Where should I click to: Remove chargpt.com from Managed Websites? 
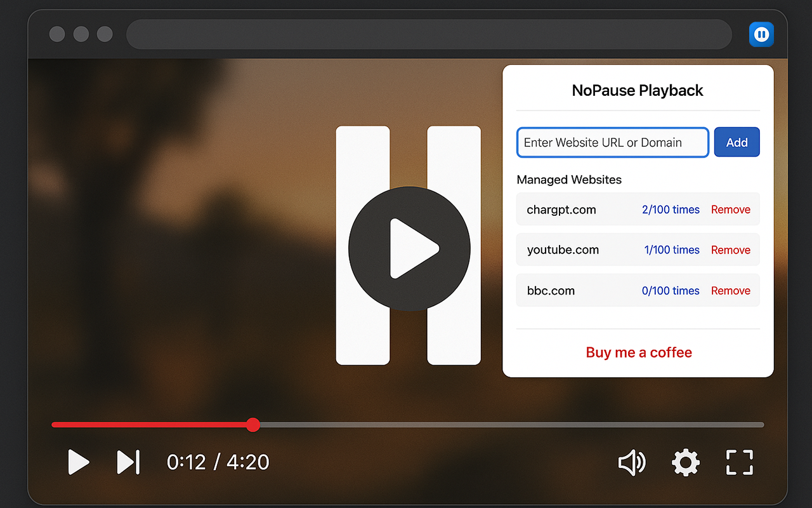[731, 209]
